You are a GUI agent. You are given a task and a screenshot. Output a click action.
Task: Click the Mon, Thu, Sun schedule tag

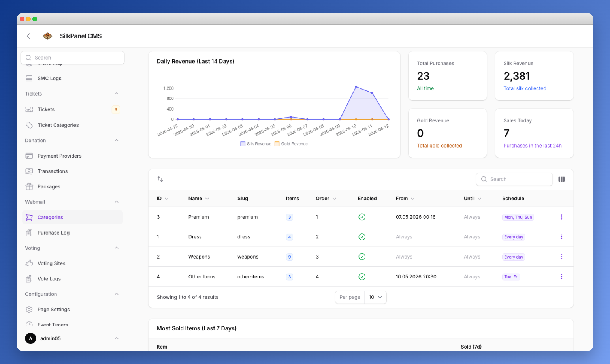[518, 217]
